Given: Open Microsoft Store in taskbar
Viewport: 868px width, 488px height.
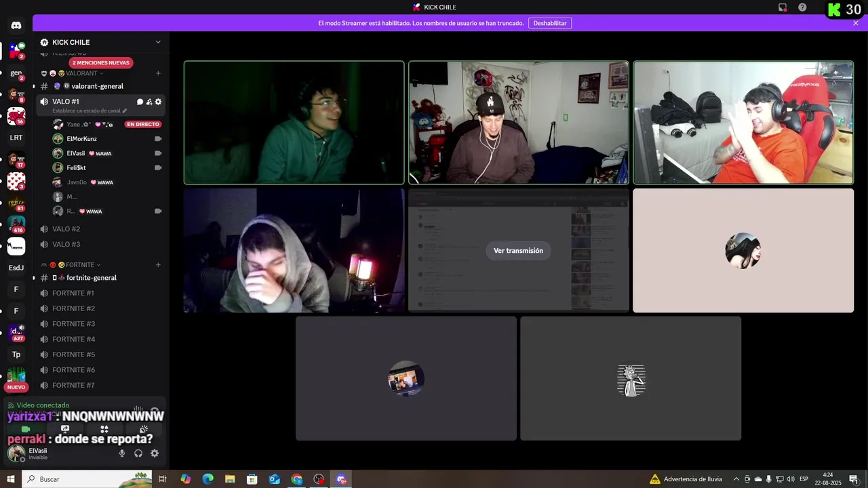Looking at the screenshot, I should point(252,479).
